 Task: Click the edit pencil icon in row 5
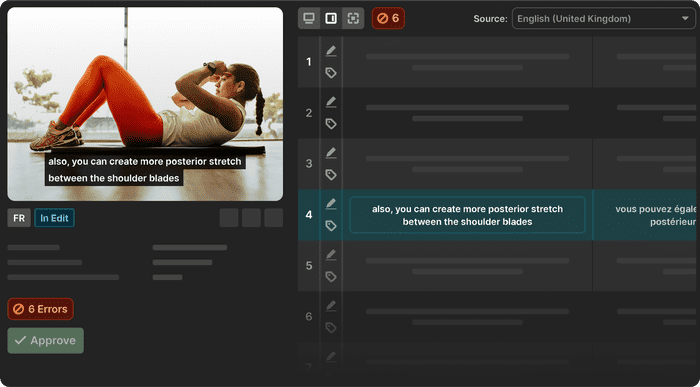(x=331, y=254)
